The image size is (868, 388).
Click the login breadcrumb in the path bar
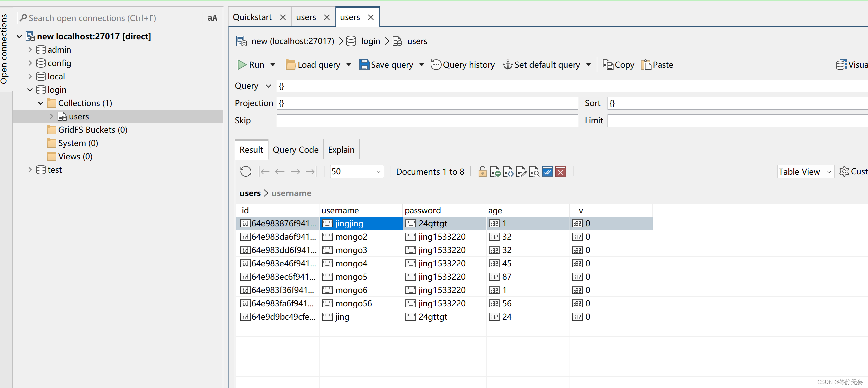(x=370, y=41)
